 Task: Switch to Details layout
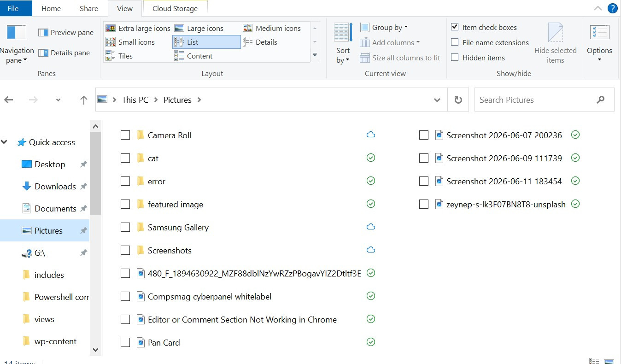(260, 42)
